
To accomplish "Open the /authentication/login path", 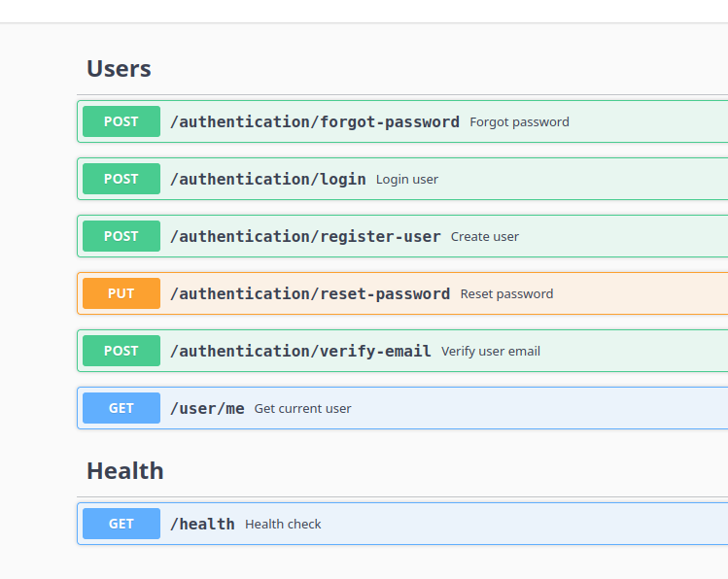I will [268, 179].
